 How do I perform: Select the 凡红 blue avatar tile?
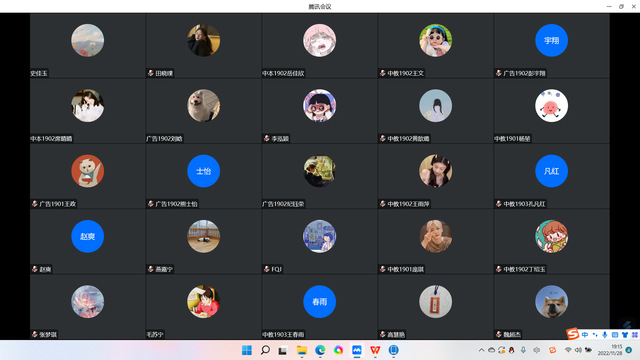coord(551,171)
